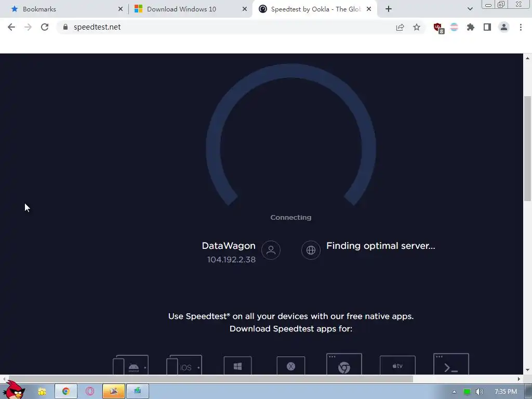Viewport: 532px width, 399px height.
Task: Click the DataWagon provider name
Action: pyautogui.click(x=229, y=246)
